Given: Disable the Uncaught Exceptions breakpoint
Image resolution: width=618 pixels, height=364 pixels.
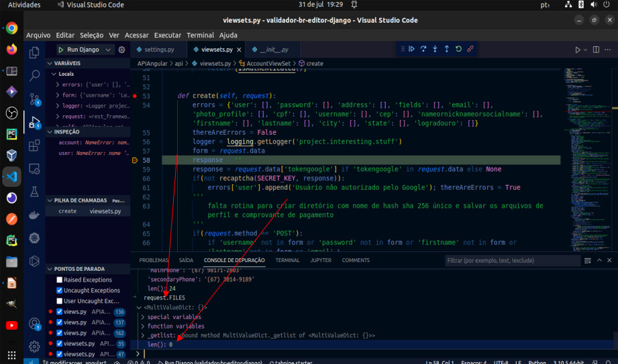Looking at the screenshot, I should click(60, 290).
